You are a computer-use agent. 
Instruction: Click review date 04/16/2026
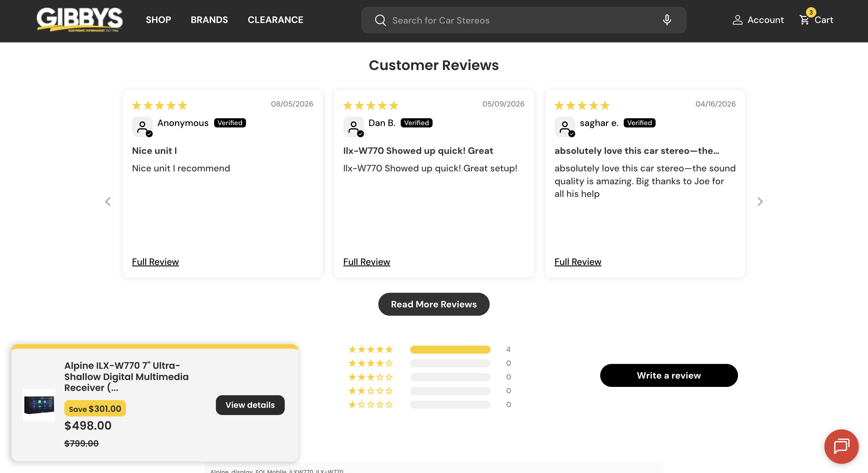(x=715, y=104)
